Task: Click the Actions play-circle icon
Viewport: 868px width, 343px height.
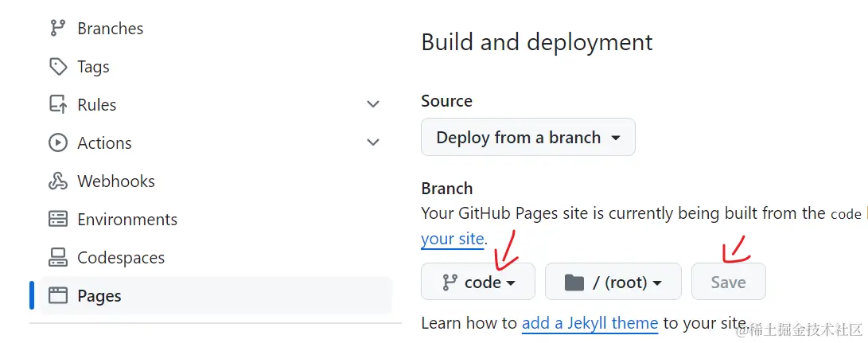Action: coord(57,143)
